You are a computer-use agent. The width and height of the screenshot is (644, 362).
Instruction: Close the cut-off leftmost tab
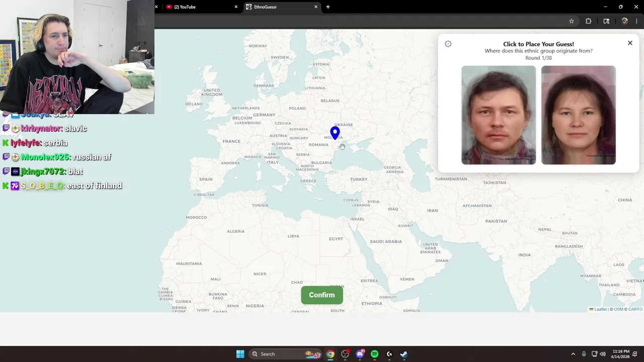coord(156,7)
